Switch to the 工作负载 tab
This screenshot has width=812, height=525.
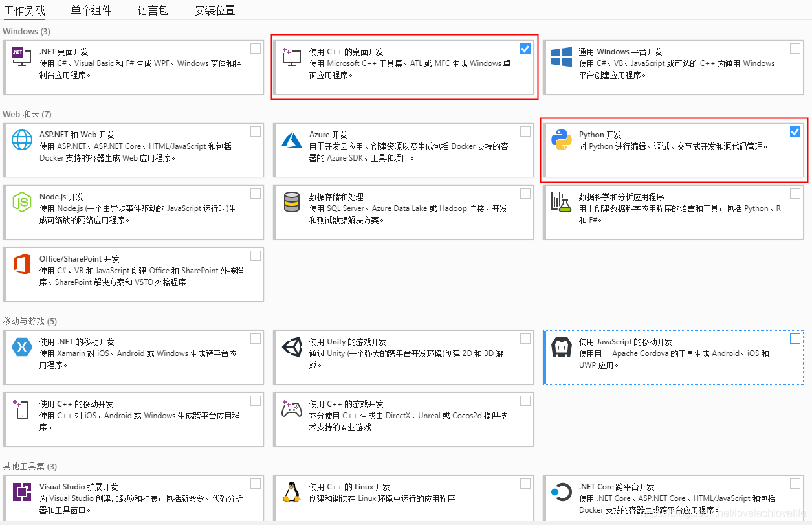pos(25,10)
